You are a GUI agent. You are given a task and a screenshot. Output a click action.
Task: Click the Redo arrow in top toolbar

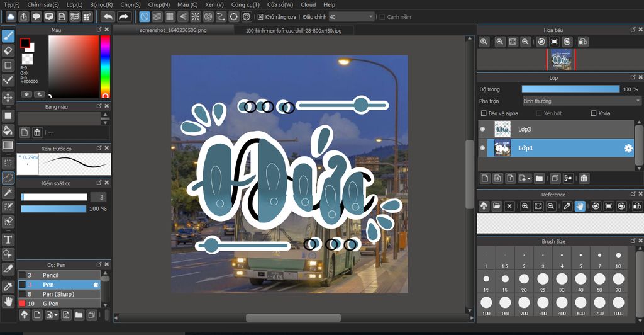123,17
